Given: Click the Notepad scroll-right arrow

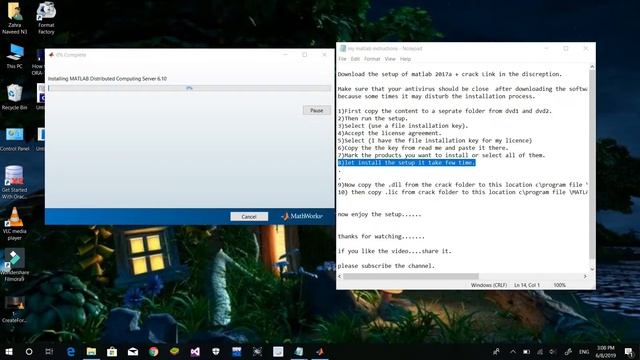Looking at the screenshot, I should pyautogui.click(x=585, y=276).
